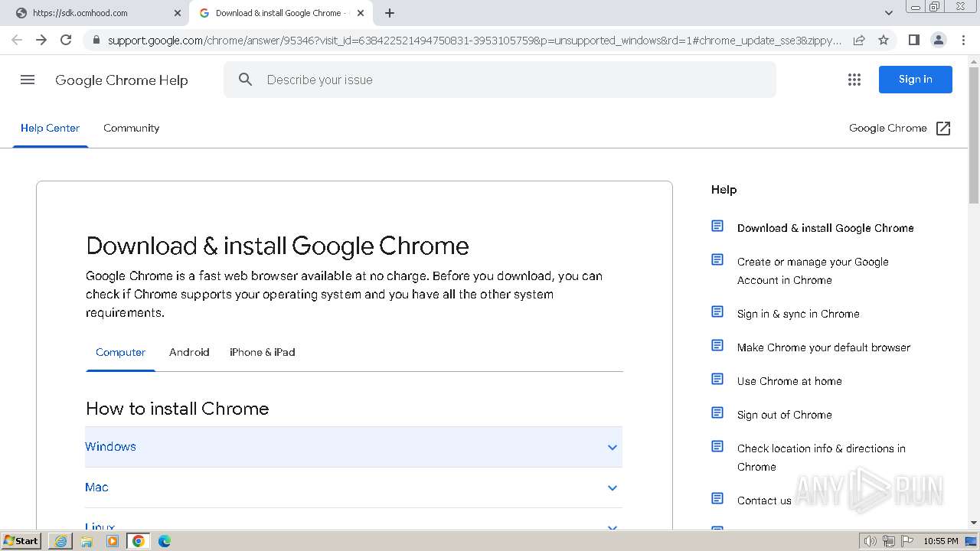Close the Download & install Chrome tab
The width and height of the screenshot is (980, 551).
(361, 13)
